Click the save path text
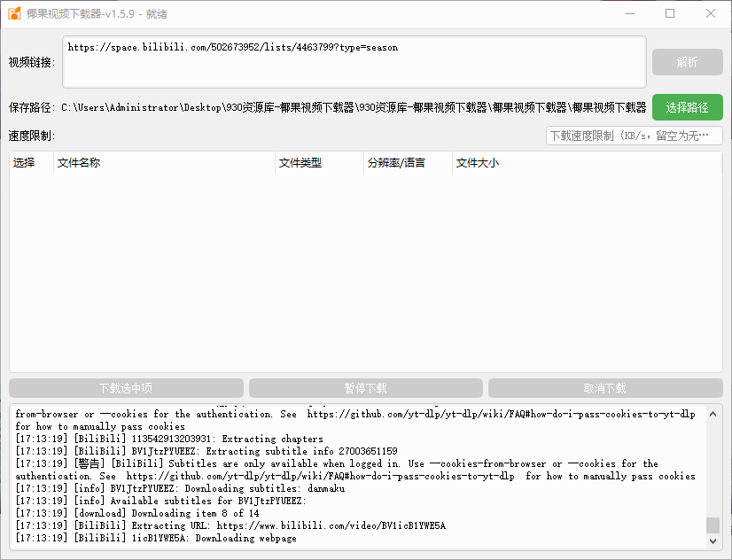This screenshot has width=732, height=560. 354,107
